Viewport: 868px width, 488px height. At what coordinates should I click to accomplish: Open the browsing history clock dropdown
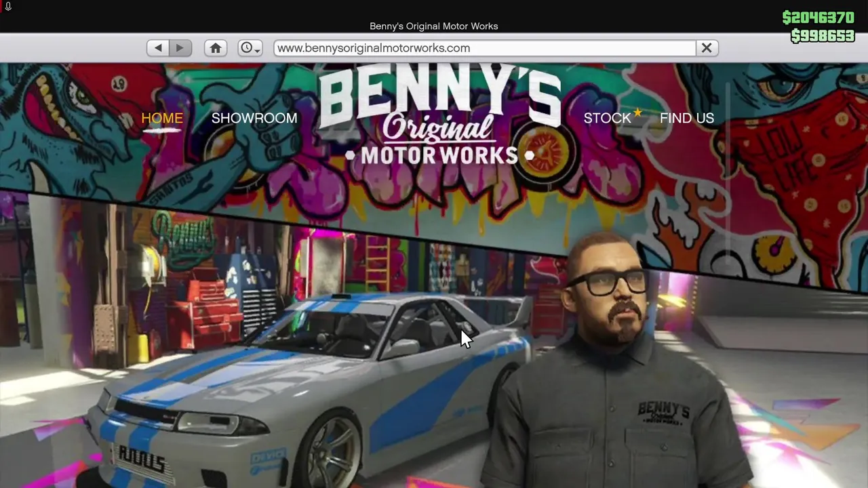pyautogui.click(x=250, y=48)
